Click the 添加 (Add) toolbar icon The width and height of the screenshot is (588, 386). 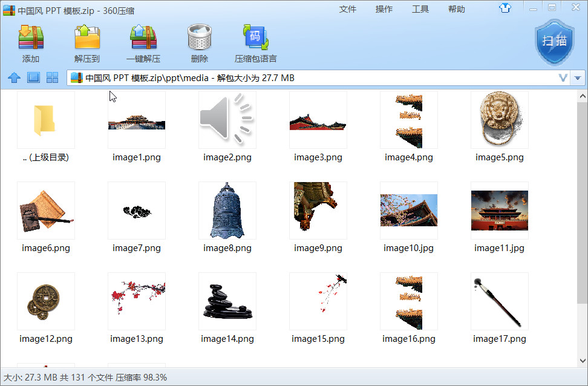[31, 37]
